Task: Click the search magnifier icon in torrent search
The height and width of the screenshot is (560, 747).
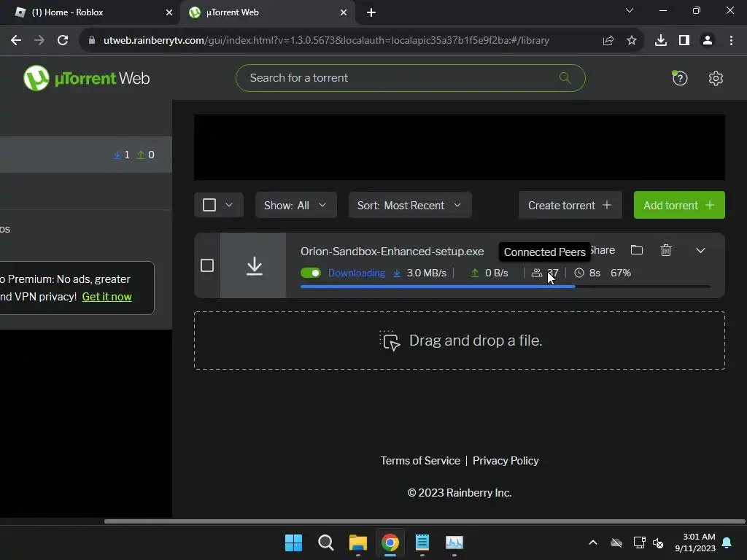Action: (565, 77)
